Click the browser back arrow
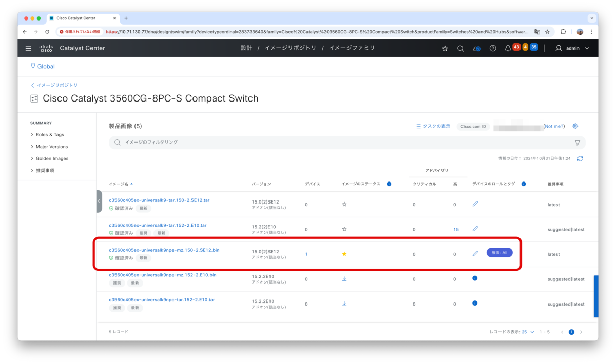Image resolution: width=616 pixels, height=364 pixels. [x=25, y=32]
